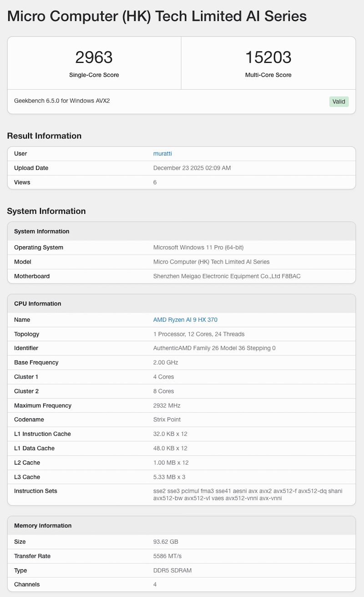Click the Single-Core Score value 2963
This screenshot has height=597, width=364.
click(x=94, y=57)
